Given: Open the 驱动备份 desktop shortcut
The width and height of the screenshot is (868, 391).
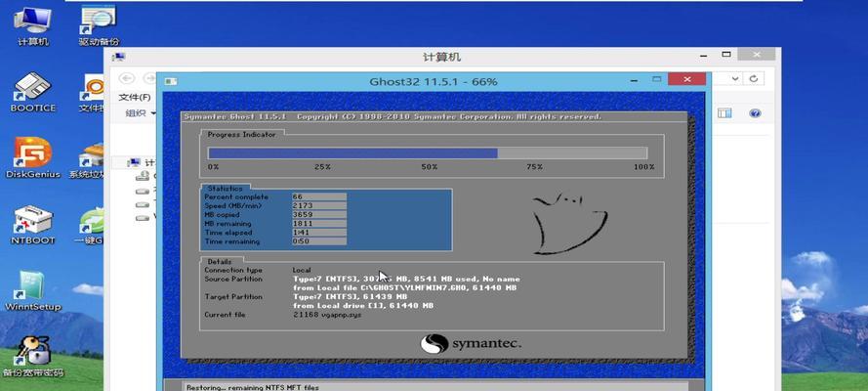Looking at the screenshot, I should pyautogui.click(x=99, y=24).
